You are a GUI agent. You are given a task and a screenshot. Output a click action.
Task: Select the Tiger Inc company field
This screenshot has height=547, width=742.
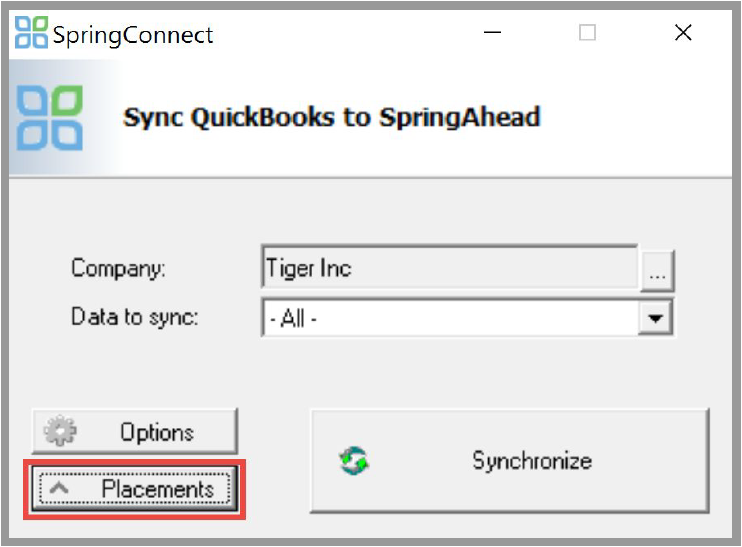click(450, 267)
